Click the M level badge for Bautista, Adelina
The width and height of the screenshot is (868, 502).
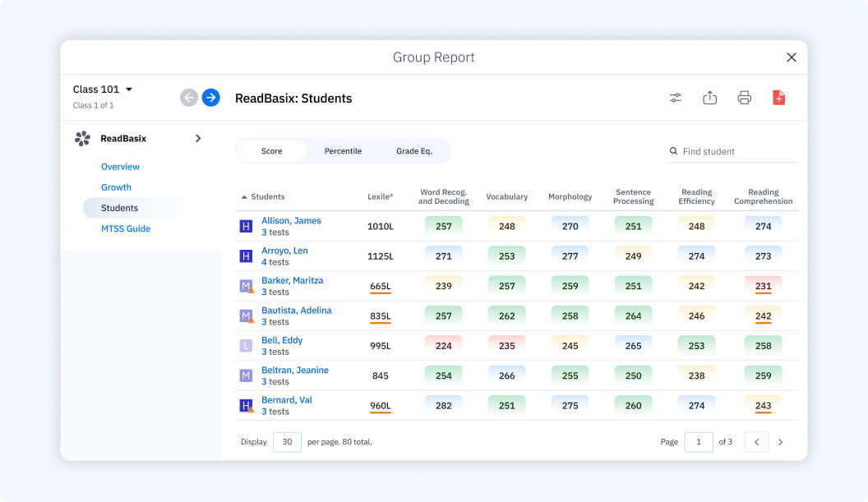246,316
